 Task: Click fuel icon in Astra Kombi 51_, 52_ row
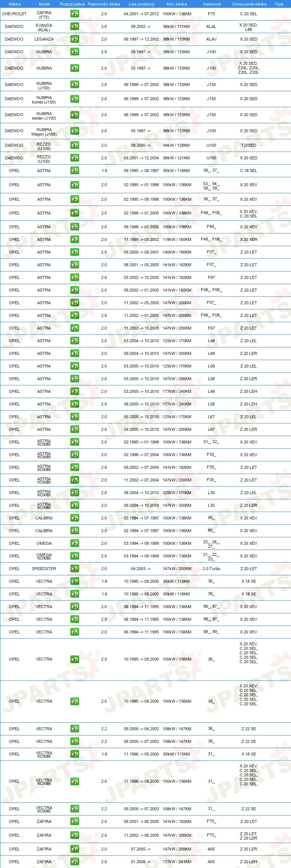click(74, 442)
